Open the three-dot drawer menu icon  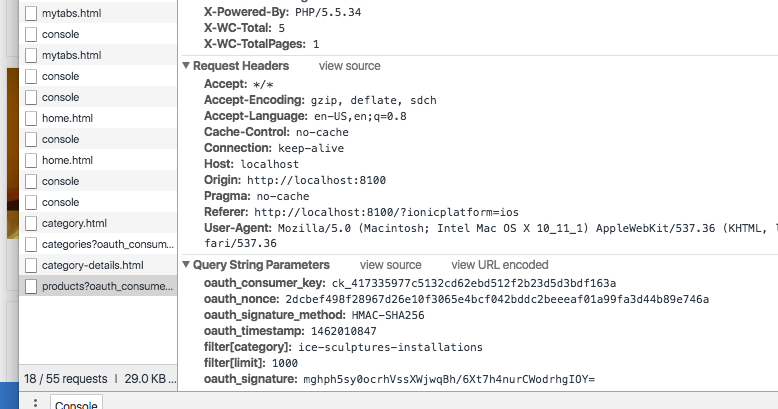tap(35, 403)
